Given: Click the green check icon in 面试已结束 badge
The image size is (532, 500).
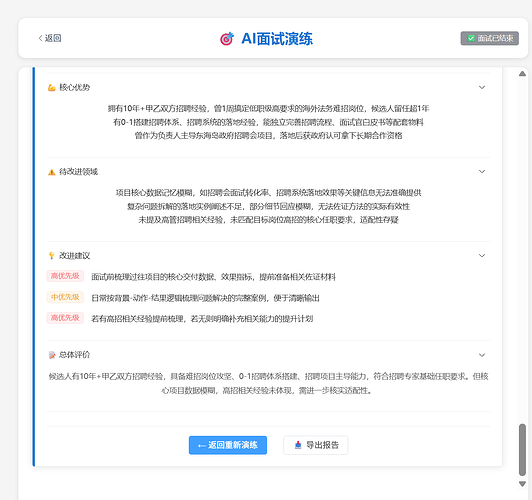Looking at the screenshot, I should click(471, 38).
